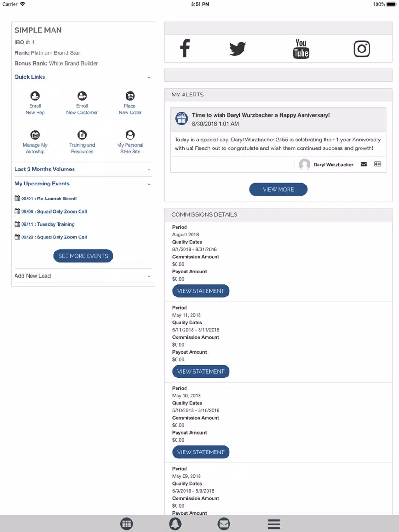
Task: Click the Wi-Fi indicator in status bar
Action: click(x=22, y=4)
